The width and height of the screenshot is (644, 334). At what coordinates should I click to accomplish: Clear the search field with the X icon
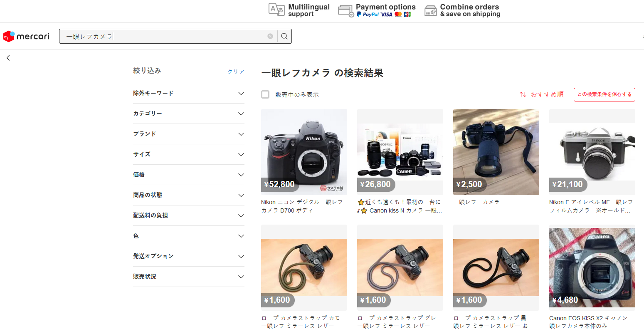pos(270,36)
